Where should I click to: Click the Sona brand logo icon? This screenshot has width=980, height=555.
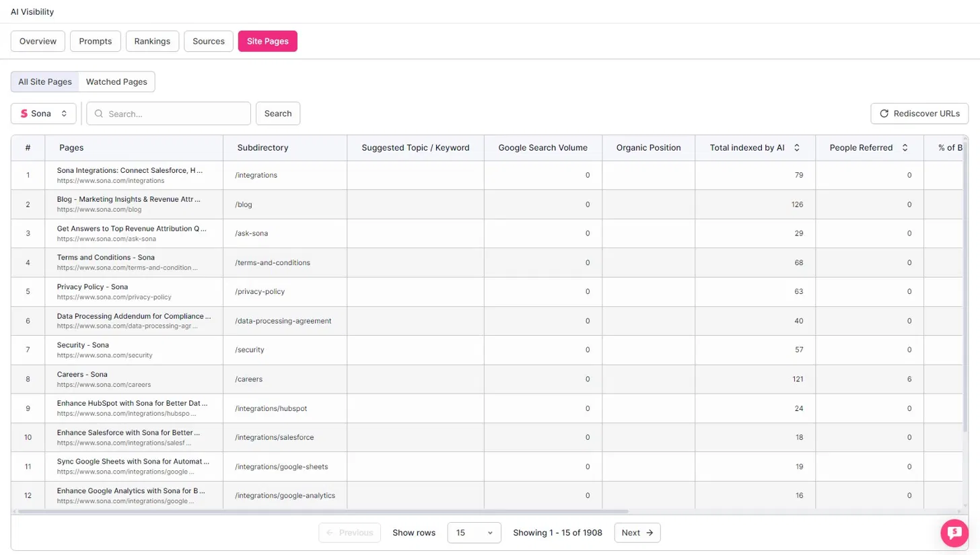(24, 114)
